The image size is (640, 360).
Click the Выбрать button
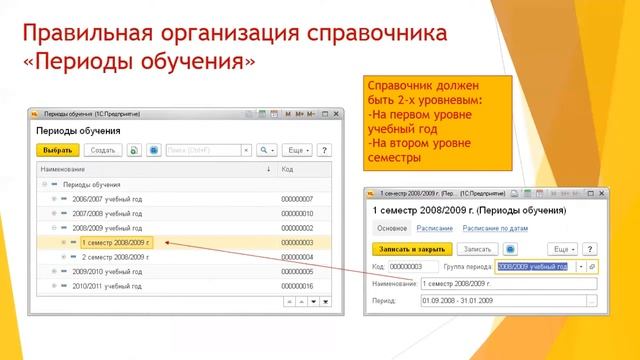pyautogui.click(x=58, y=150)
